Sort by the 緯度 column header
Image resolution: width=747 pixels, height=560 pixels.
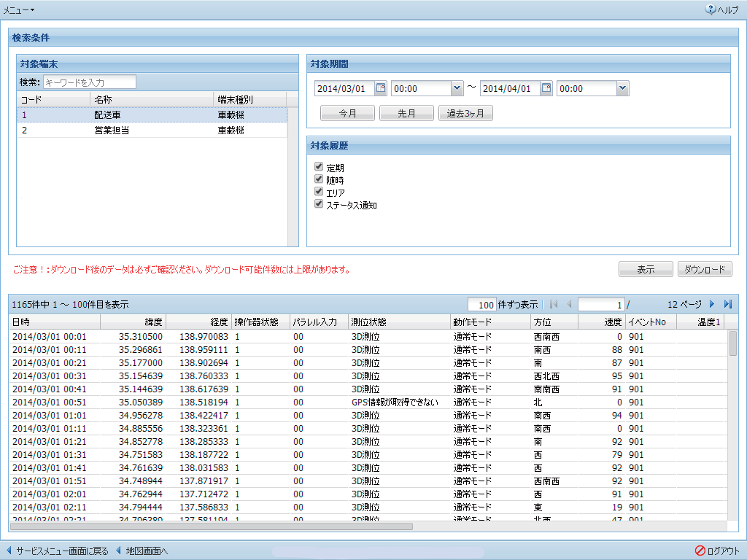point(133,322)
